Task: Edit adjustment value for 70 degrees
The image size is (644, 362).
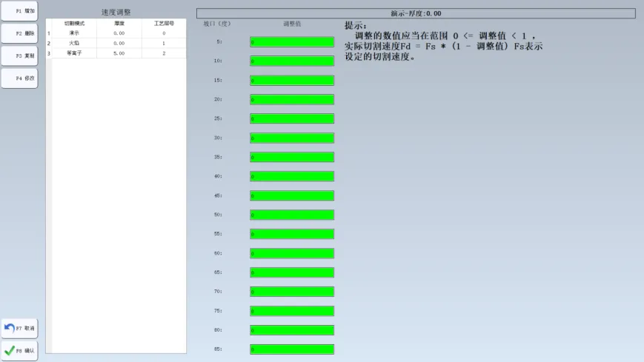Action: click(x=292, y=292)
